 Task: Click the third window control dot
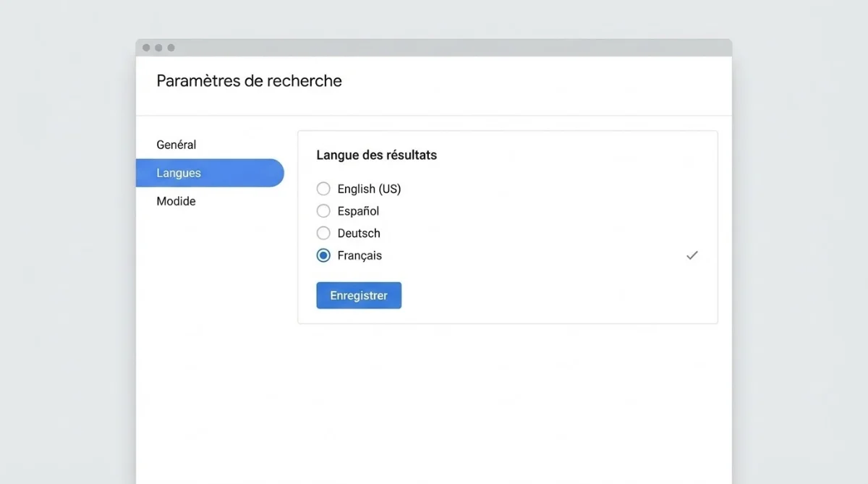click(x=170, y=47)
